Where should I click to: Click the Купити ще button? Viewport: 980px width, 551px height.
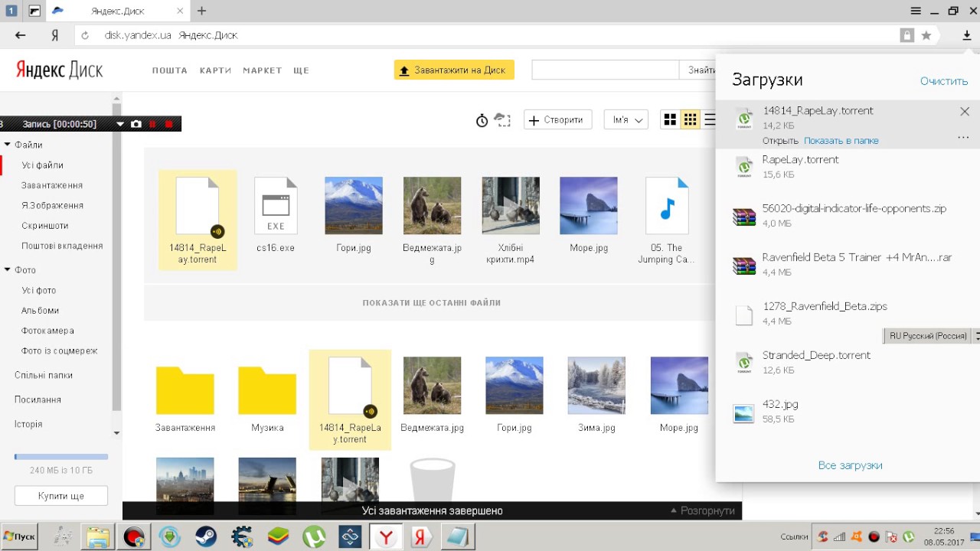pyautogui.click(x=61, y=496)
